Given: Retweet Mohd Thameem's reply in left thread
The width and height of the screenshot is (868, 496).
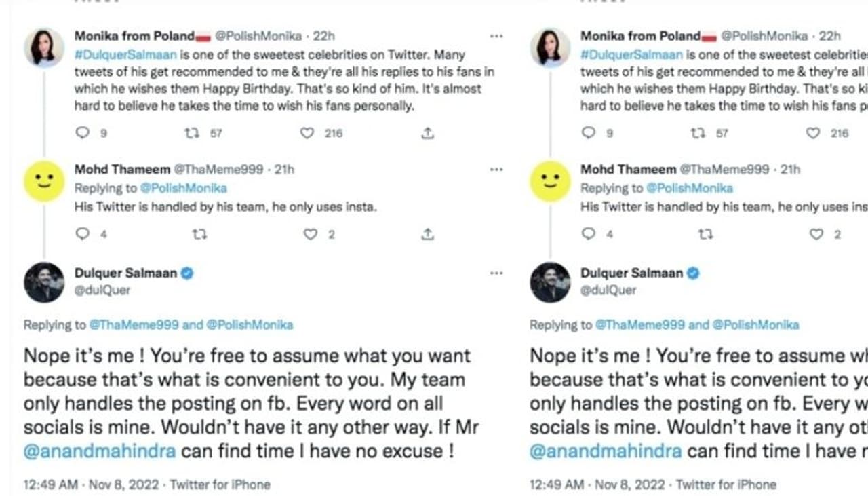Looking at the screenshot, I should click(199, 234).
